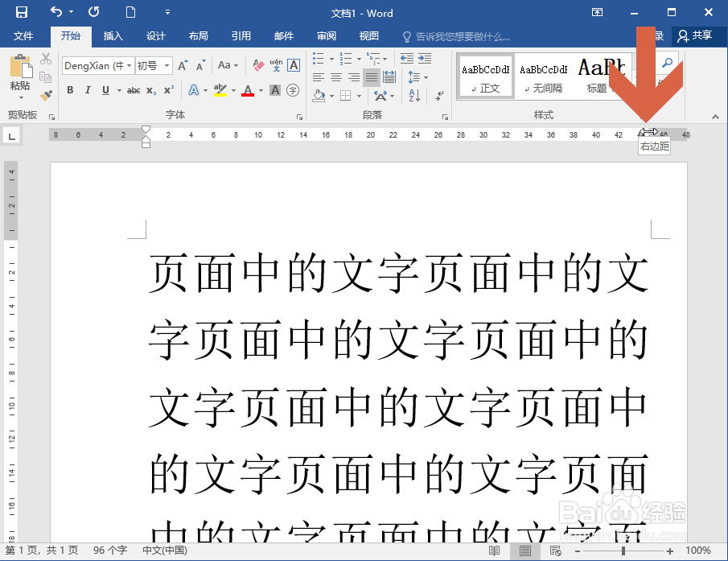Open the phonetic guide wén icon

[x=276, y=65]
